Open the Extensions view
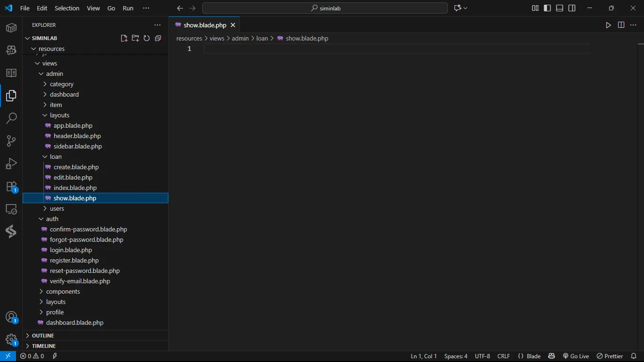Image resolution: width=644 pixels, height=362 pixels. 11,187
